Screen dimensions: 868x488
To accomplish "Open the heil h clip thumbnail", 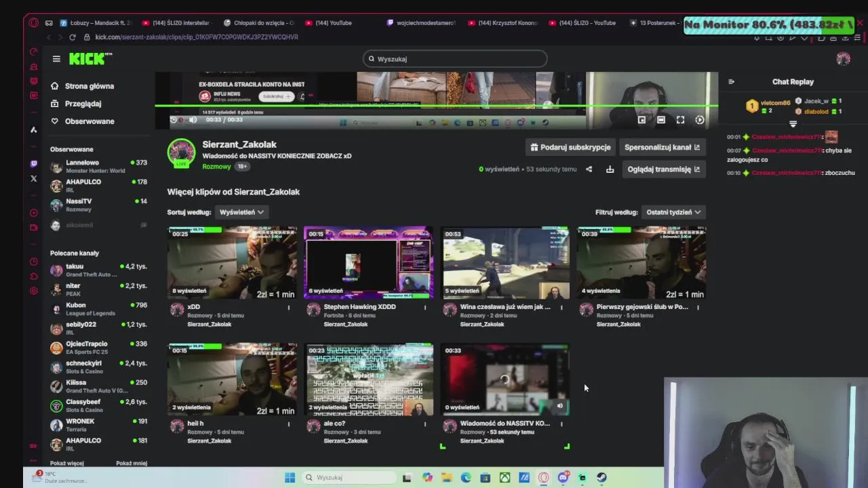I will click(x=232, y=380).
